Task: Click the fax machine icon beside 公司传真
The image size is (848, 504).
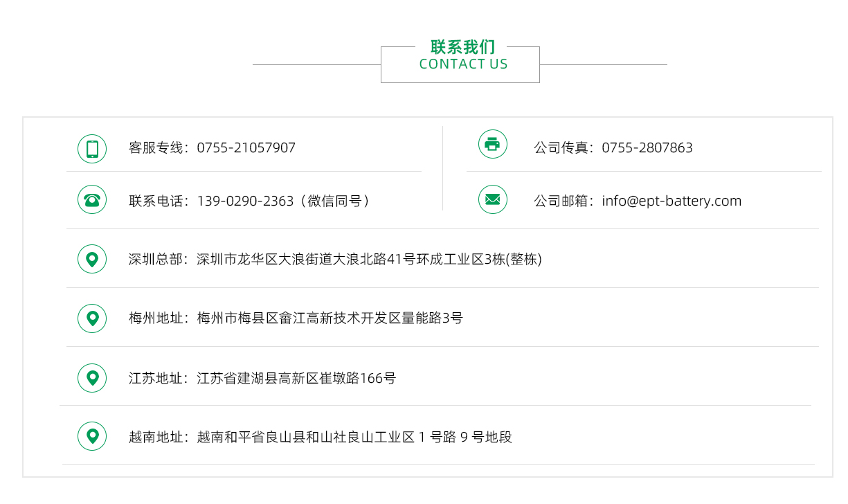Action: 492,145
